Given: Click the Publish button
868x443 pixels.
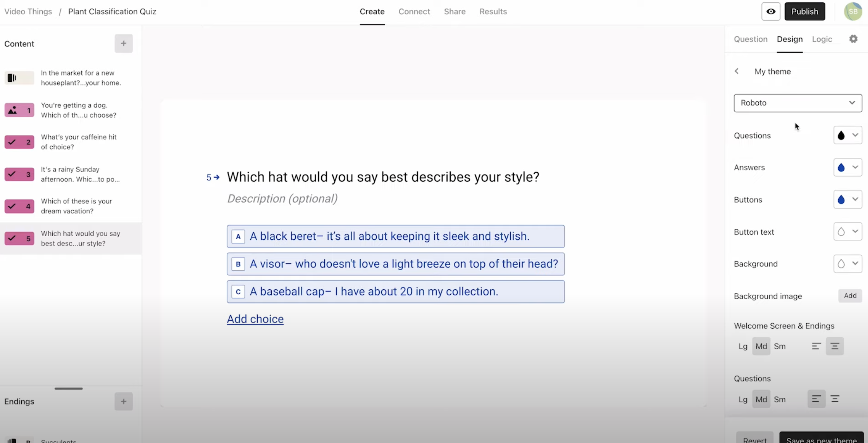Looking at the screenshot, I should [805, 11].
